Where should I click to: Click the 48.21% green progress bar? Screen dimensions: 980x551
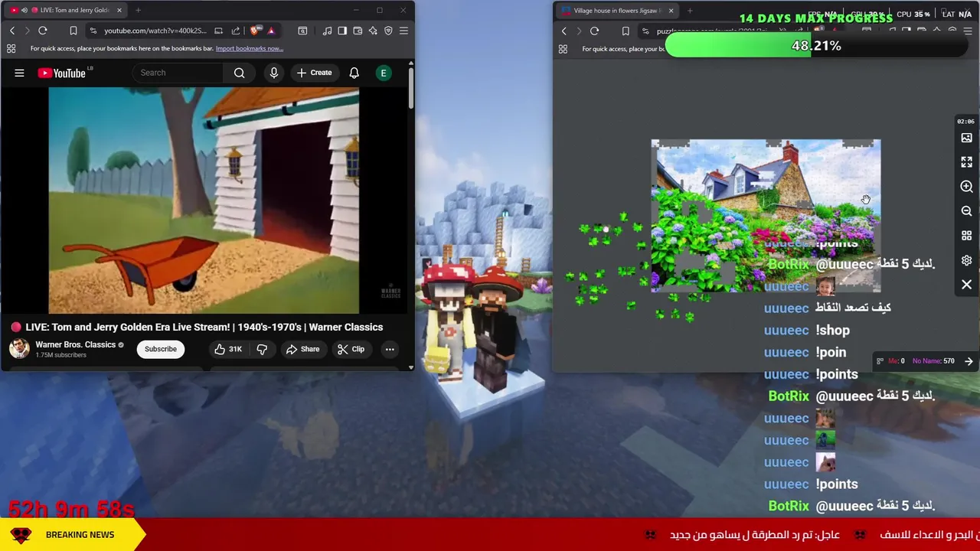click(x=816, y=46)
